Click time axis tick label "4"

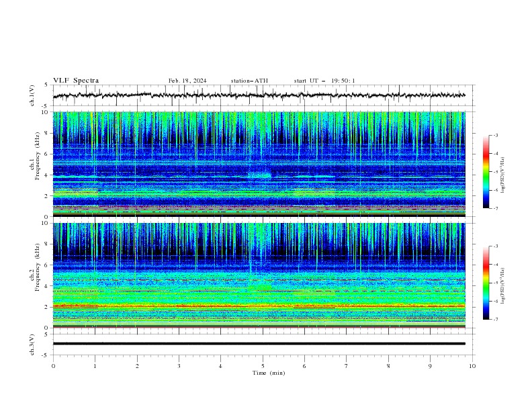click(221, 366)
